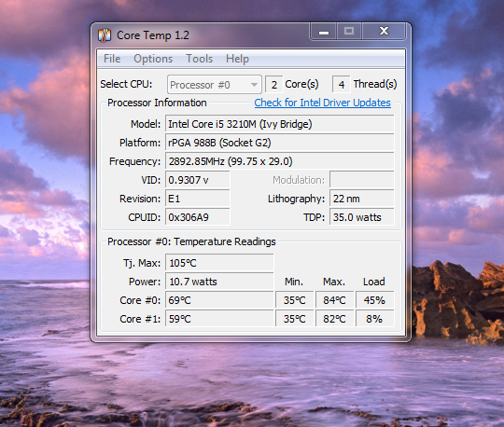
Task: Click the disabled maximize button
Action: (x=349, y=32)
